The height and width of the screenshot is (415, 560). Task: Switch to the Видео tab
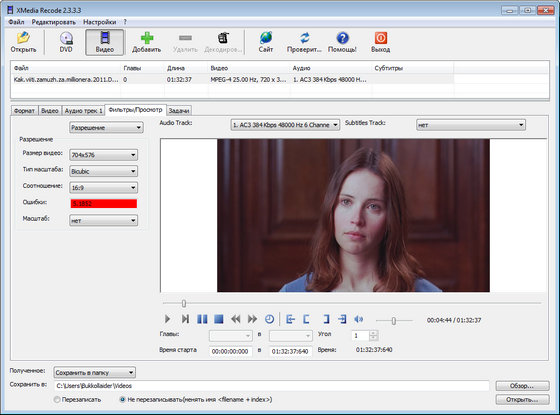[x=50, y=111]
